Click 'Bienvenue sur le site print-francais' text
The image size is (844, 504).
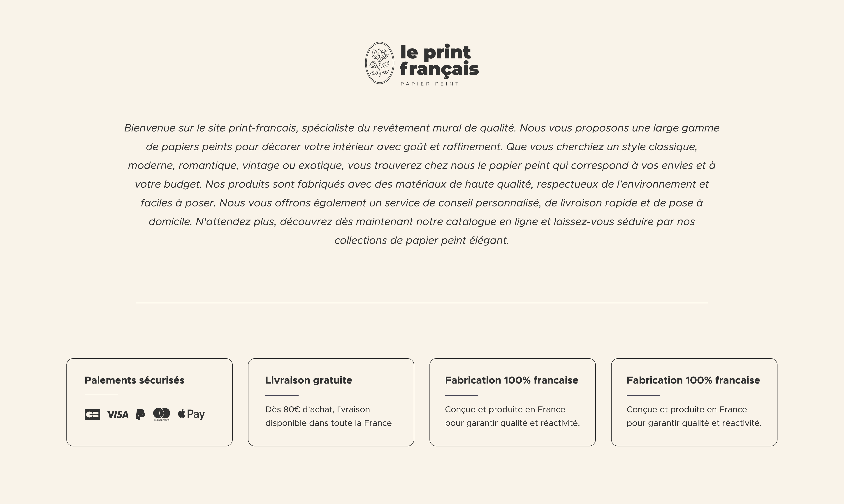tap(211, 128)
